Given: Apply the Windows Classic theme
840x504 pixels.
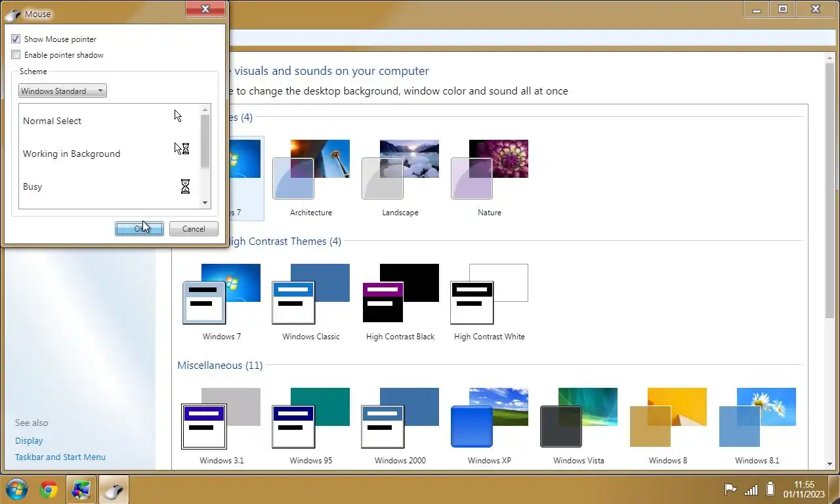Looking at the screenshot, I should 311,294.
